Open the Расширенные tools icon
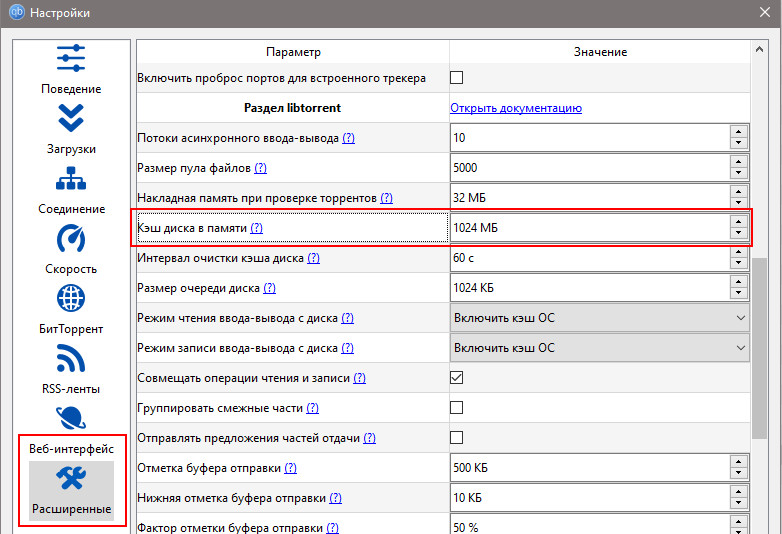Viewport: 782px width, 534px height. 71,479
